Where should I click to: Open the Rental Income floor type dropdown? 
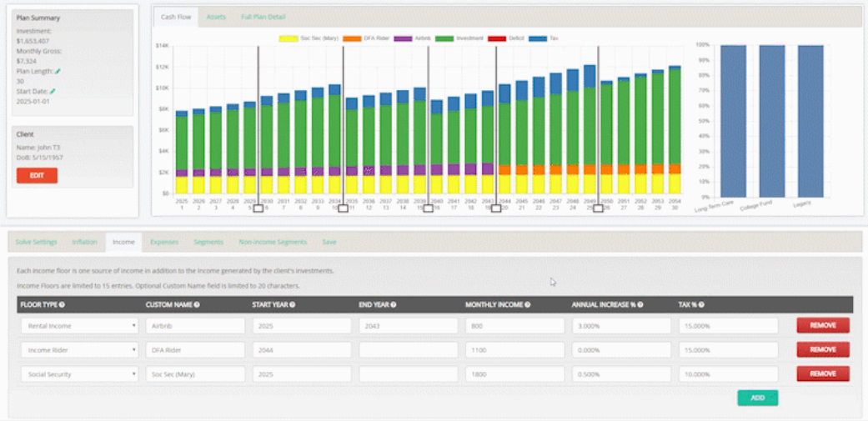(78, 326)
